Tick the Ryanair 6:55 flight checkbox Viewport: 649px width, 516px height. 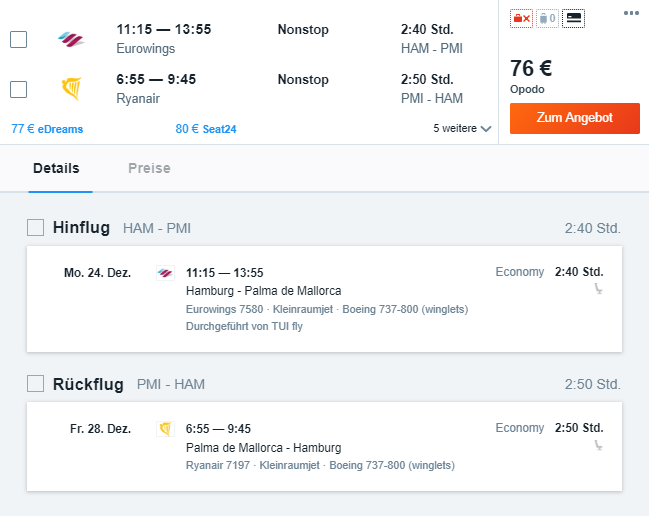click(19, 89)
